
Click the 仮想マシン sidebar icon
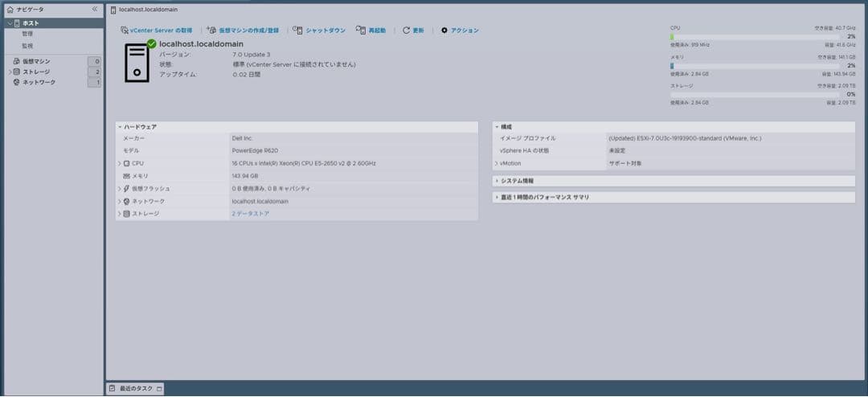click(x=17, y=61)
